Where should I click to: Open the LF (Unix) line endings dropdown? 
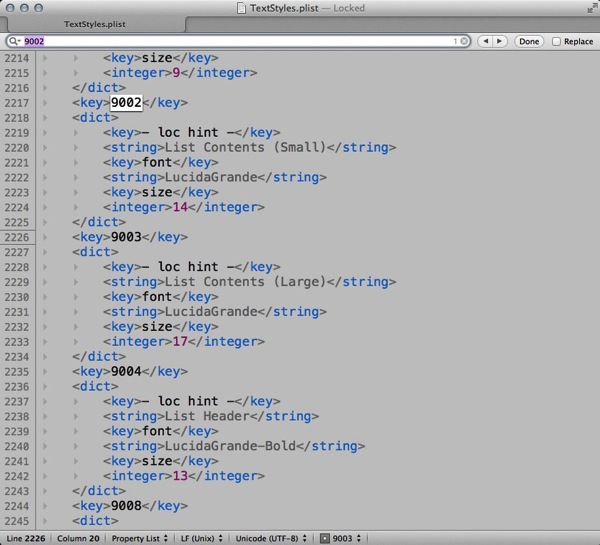201,538
